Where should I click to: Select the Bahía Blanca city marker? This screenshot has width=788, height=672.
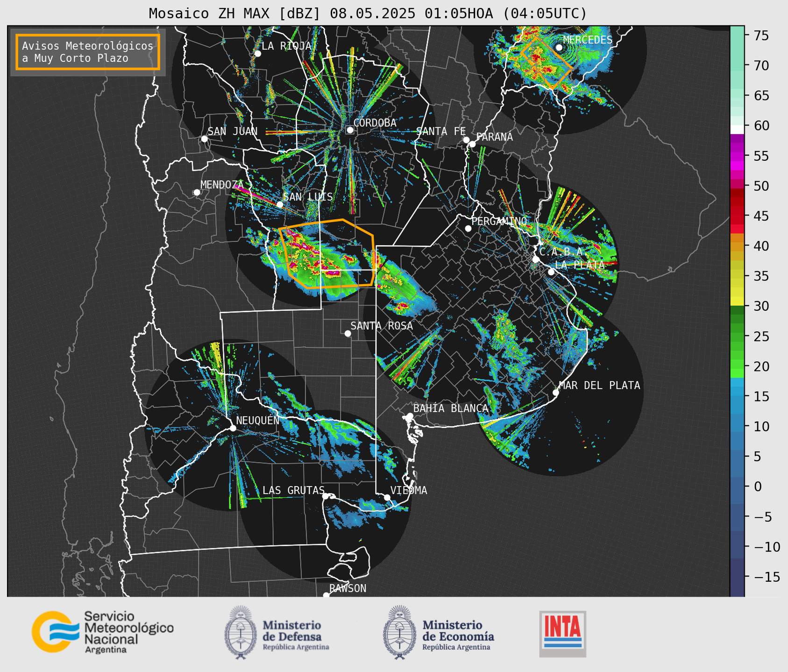410,416
